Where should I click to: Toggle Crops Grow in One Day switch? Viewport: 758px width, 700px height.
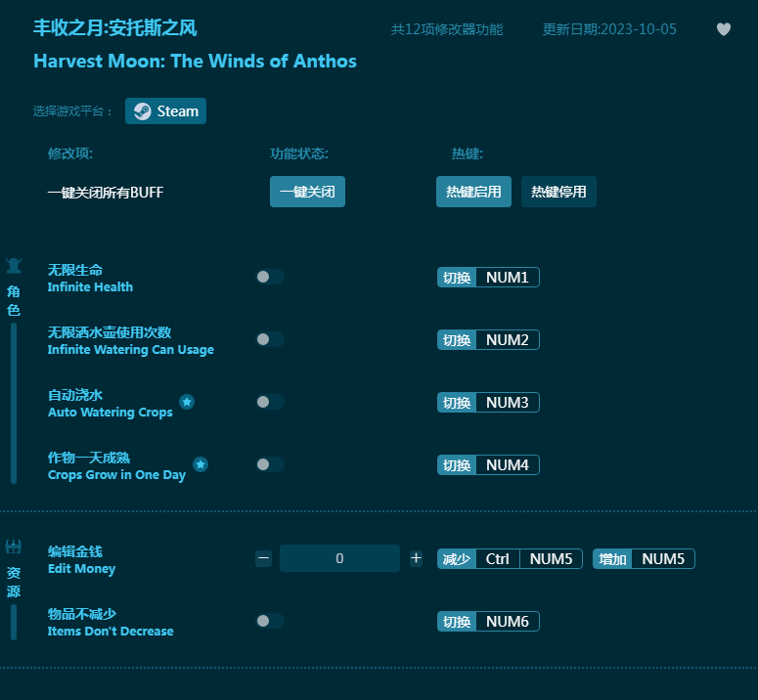[x=269, y=464]
